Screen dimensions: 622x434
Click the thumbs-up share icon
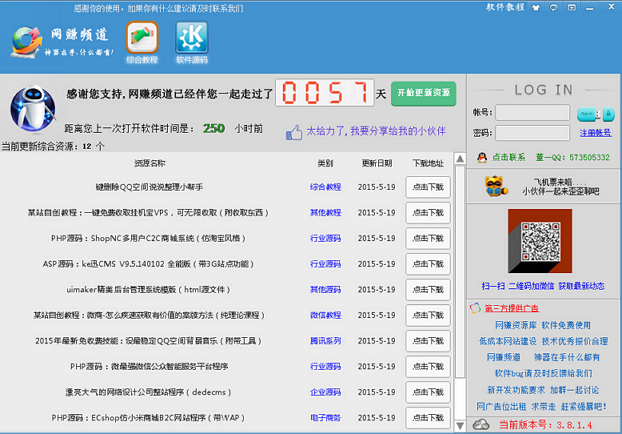point(294,133)
